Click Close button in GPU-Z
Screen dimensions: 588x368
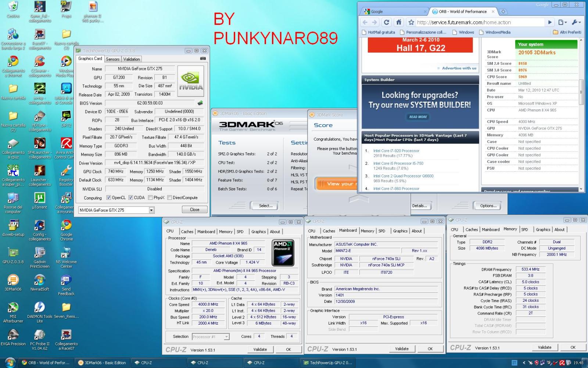point(195,209)
